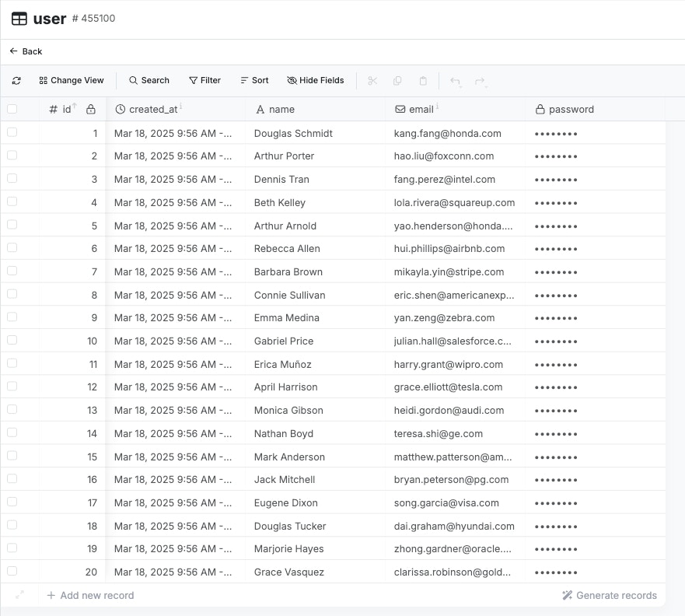The image size is (685, 616).
Task: Click the name cell Beth Kelley
Action: coord(316,203)
